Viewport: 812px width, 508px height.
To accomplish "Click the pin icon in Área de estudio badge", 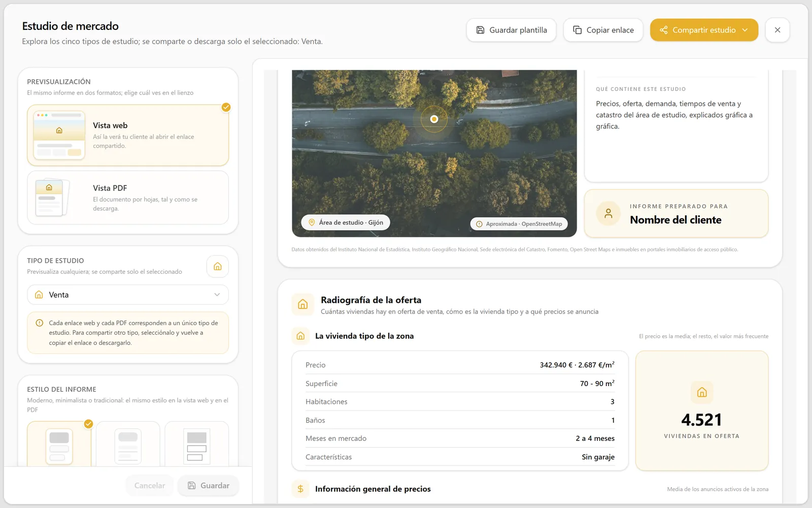I will point(312,223).
